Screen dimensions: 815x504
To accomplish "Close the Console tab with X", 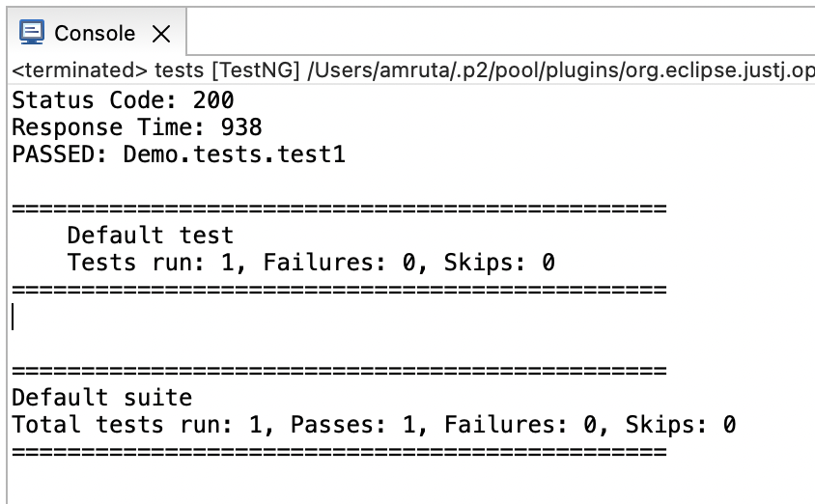I will (161, 34).
